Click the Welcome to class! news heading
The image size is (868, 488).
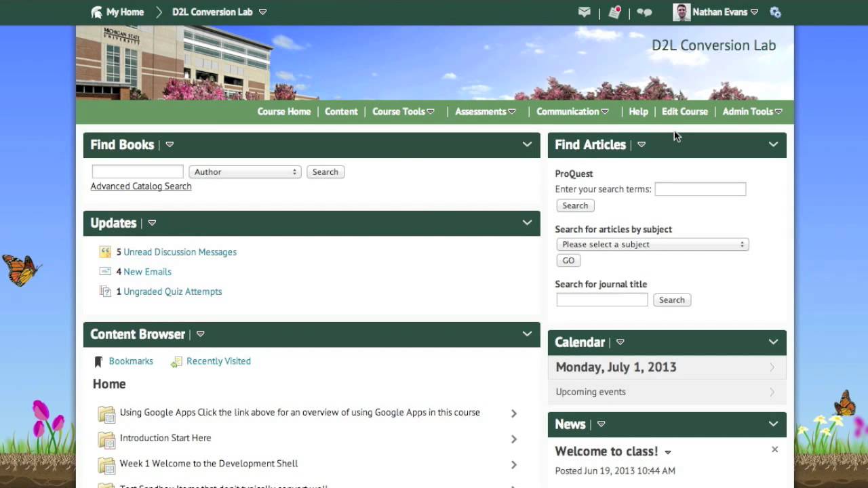tap(606, 451)
